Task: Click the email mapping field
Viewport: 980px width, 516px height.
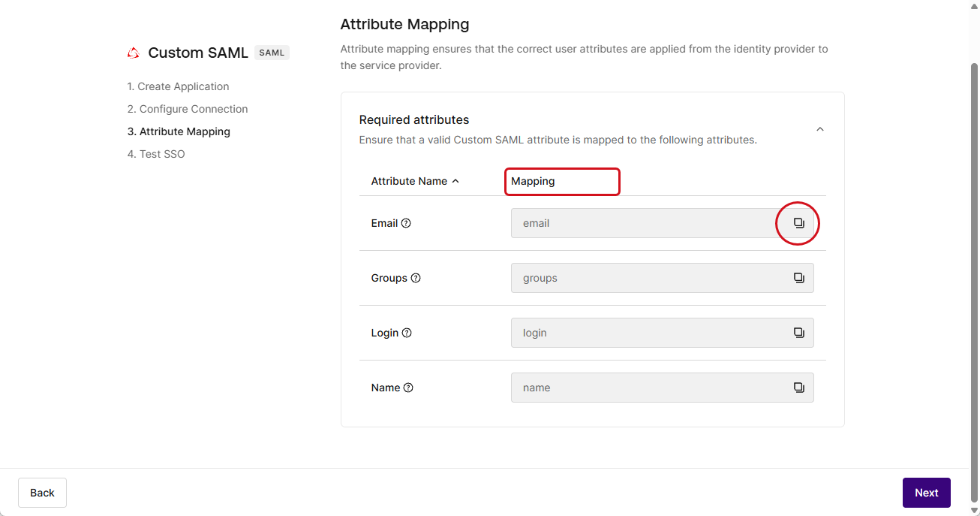Action: 662,223
